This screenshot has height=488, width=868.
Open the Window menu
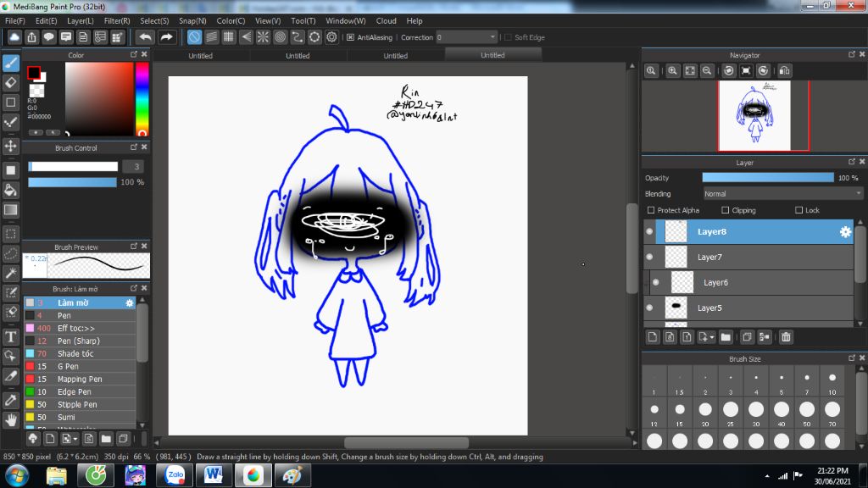coord(346,21)
